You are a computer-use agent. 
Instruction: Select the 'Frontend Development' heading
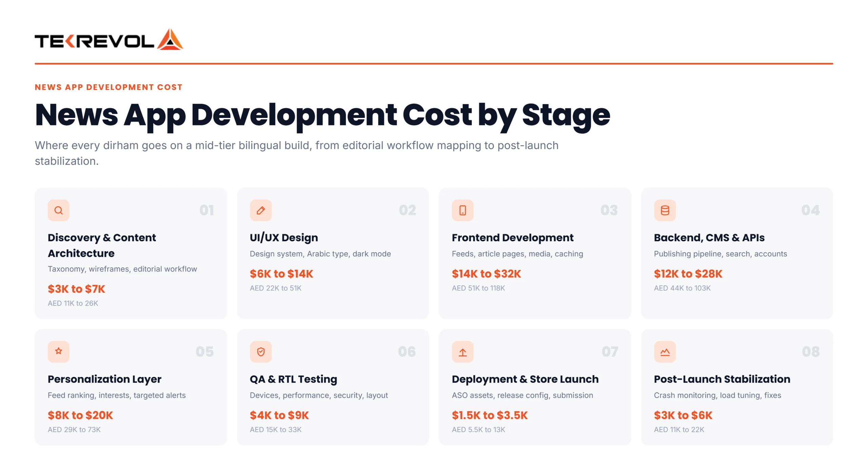point(512,237)
